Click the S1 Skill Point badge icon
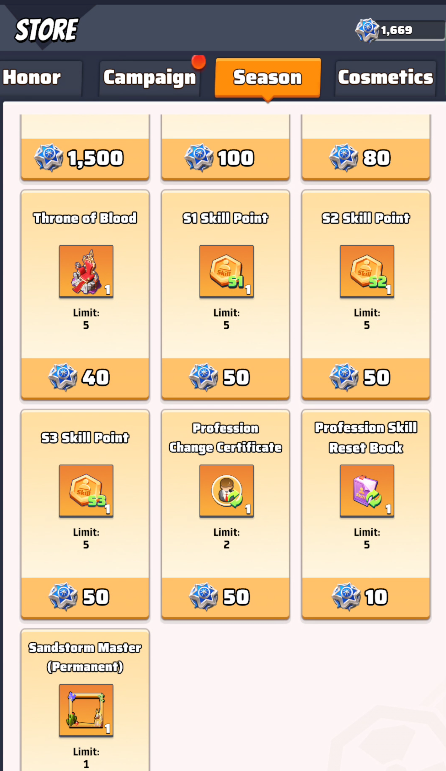The width and height of the screenshot is (446, 771). [x=226, y=271]
